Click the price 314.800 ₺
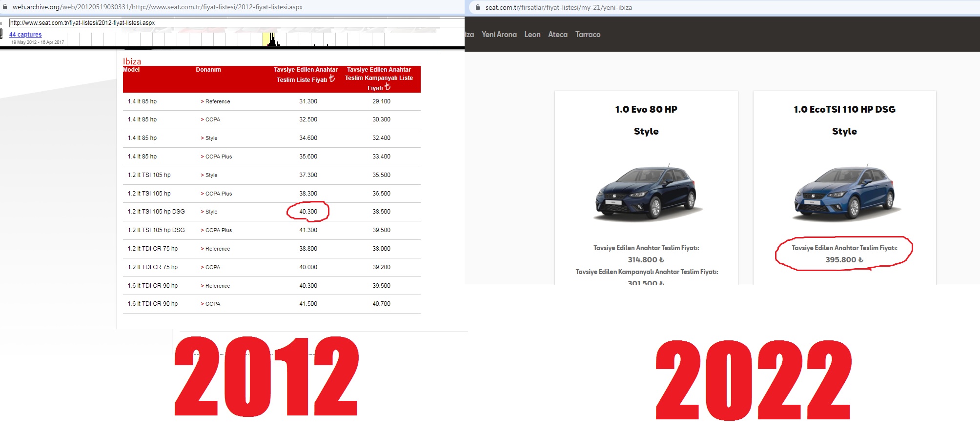The image size is (980, 433). click(x=646, y=260)
